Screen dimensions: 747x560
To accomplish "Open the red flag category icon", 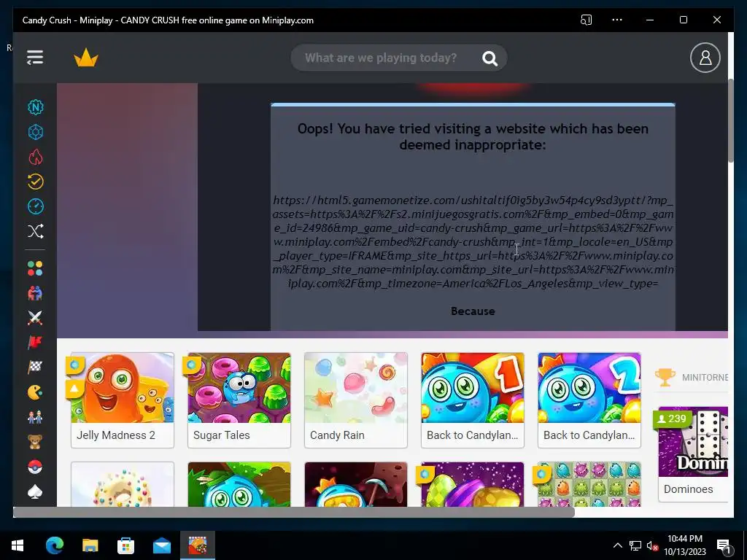I will [x=35, y=343].
